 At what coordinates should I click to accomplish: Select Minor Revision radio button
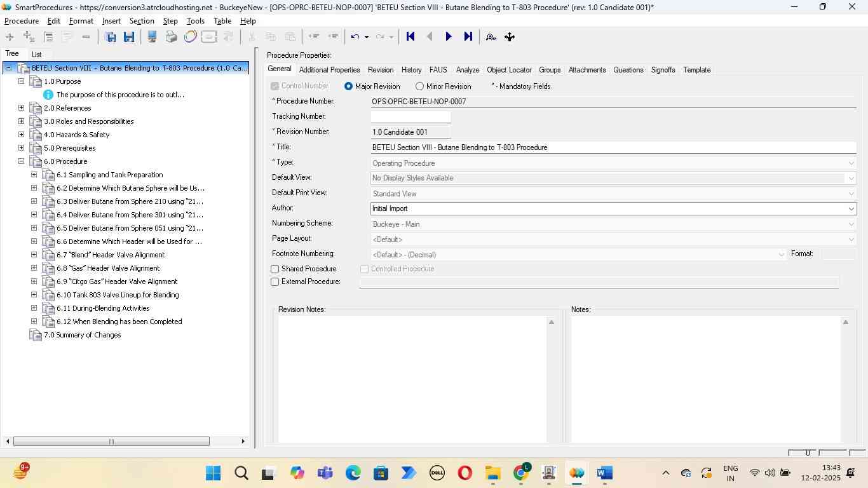click(419, 86)
